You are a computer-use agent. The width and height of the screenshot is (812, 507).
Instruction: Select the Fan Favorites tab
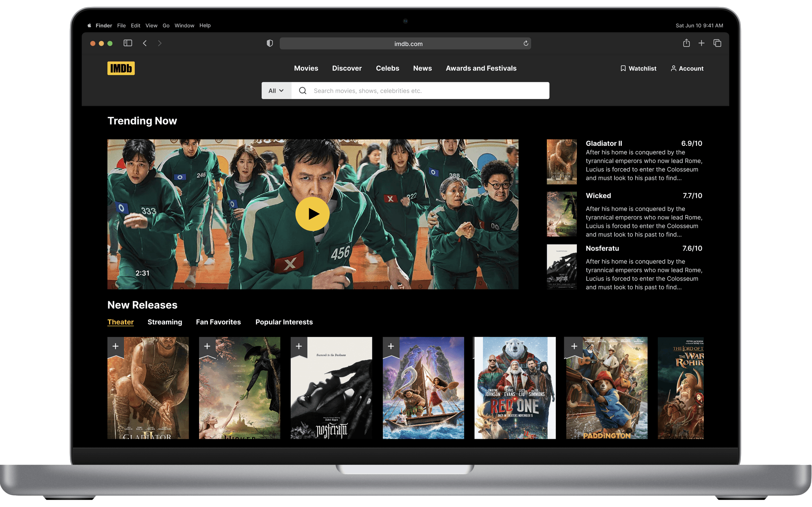(x=218, y=322)
